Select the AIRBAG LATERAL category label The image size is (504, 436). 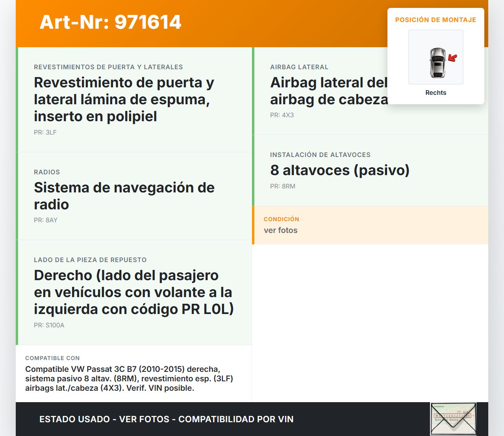299,67
